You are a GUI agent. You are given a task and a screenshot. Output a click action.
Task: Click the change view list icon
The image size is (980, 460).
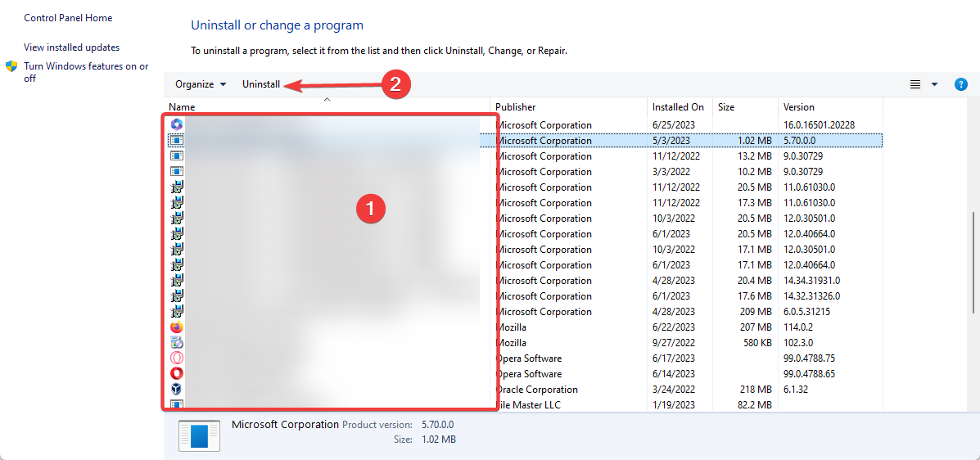[915, 84]
